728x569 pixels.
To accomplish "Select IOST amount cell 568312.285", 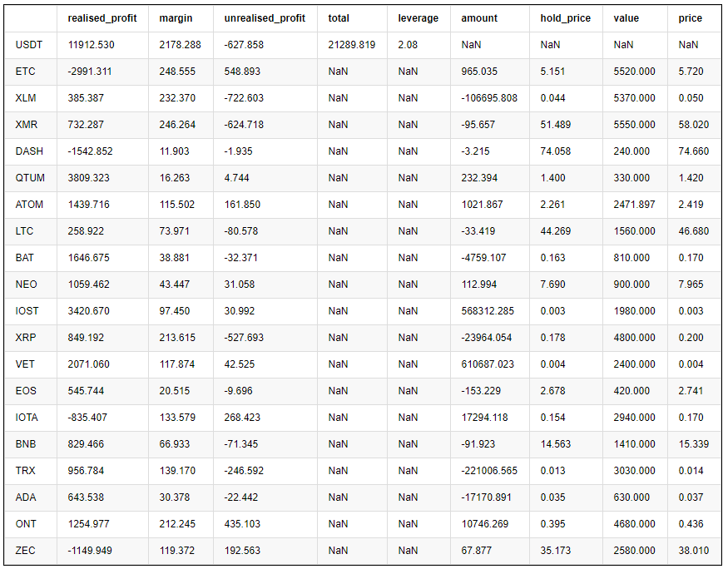I will click(x=489, y=311).
